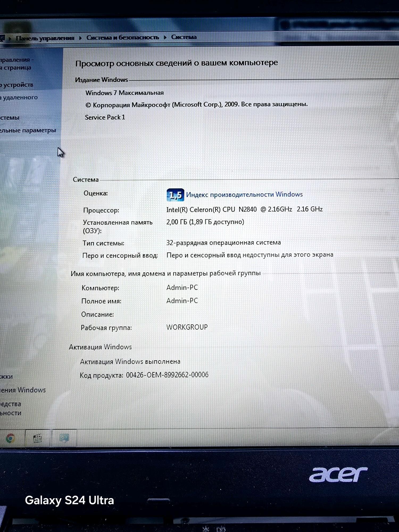Image resolution: width=399 pixels, height=532 pixels.
Task: Open the advanced system parameters sidebar link
Action: pos(28,130)
